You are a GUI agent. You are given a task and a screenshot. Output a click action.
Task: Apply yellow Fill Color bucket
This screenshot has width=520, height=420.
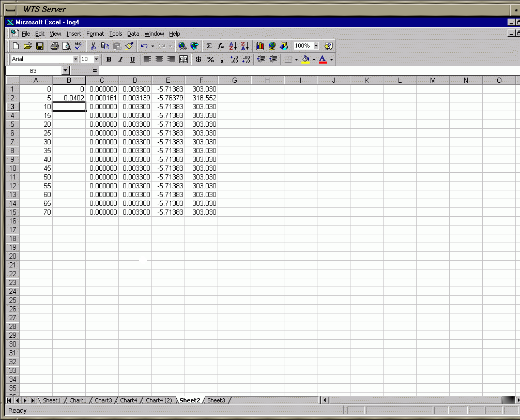305,59
